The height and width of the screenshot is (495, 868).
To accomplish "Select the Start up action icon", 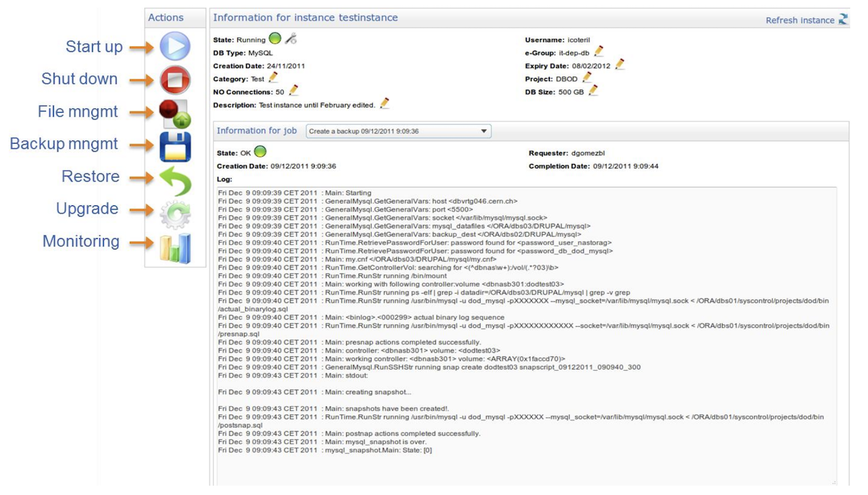I will coord(174,46).
